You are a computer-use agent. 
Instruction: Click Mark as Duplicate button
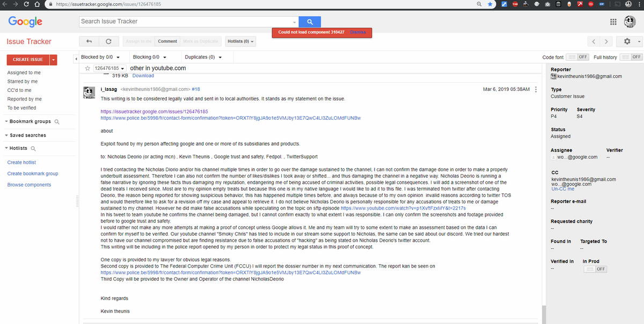point(201,41)
